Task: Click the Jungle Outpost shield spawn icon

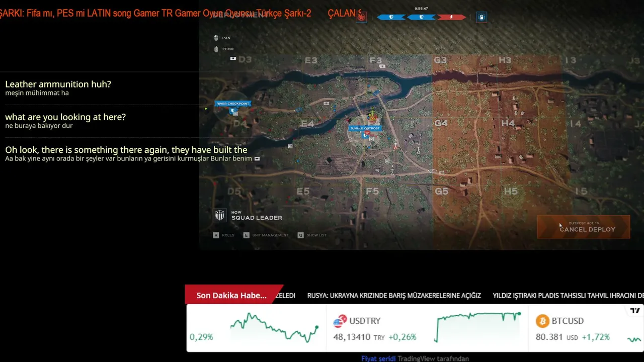Action: [x=365, y=135]
